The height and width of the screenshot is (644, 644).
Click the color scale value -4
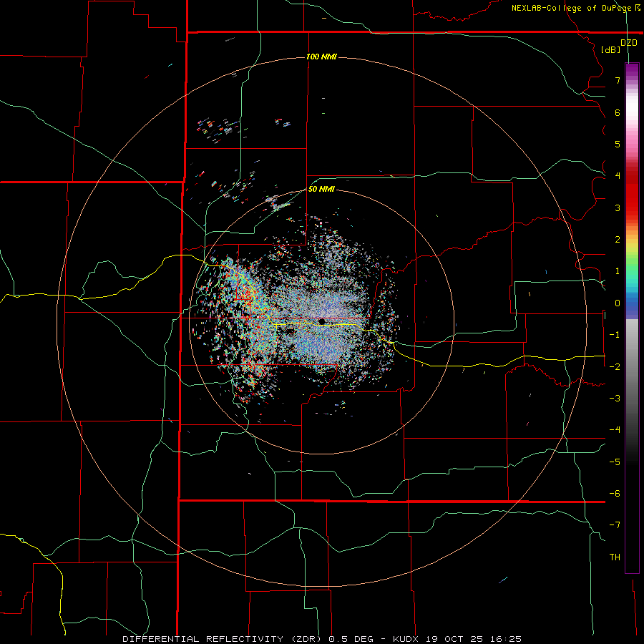(615, 430)
